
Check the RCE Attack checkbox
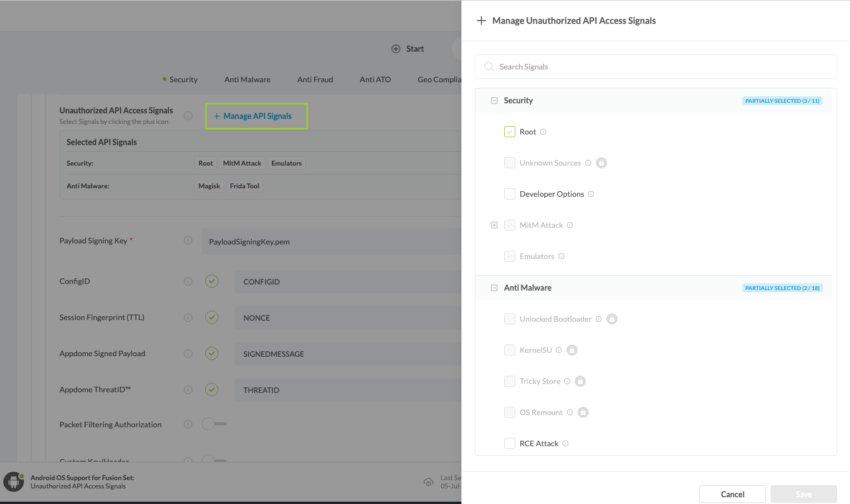click(510, 443)
